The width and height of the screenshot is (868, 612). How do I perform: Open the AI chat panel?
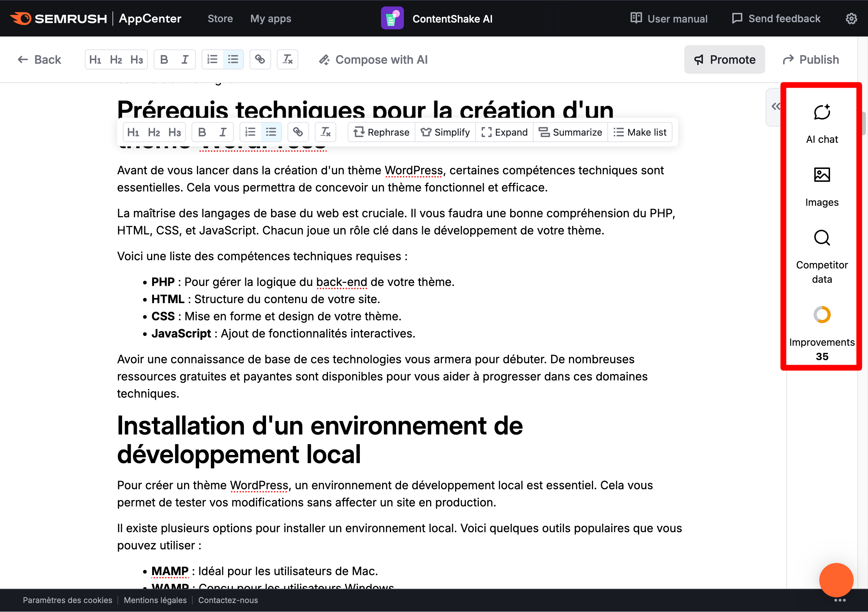822,124
